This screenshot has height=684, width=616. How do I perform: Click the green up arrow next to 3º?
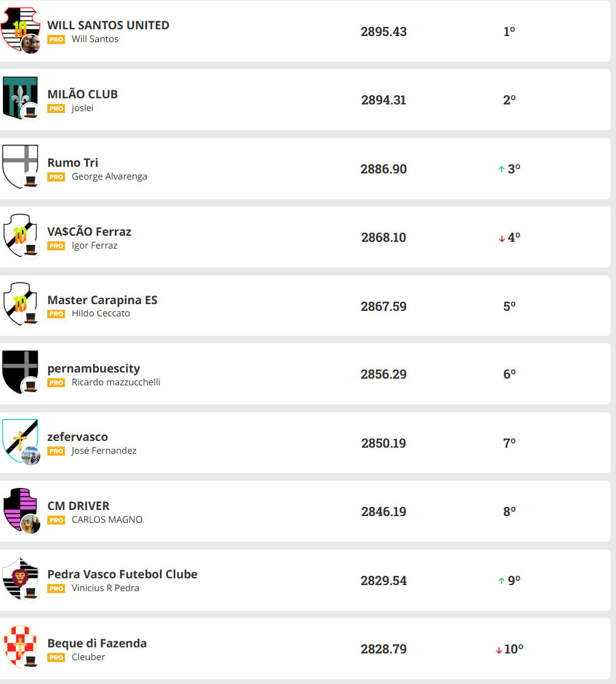pos(501,169)
